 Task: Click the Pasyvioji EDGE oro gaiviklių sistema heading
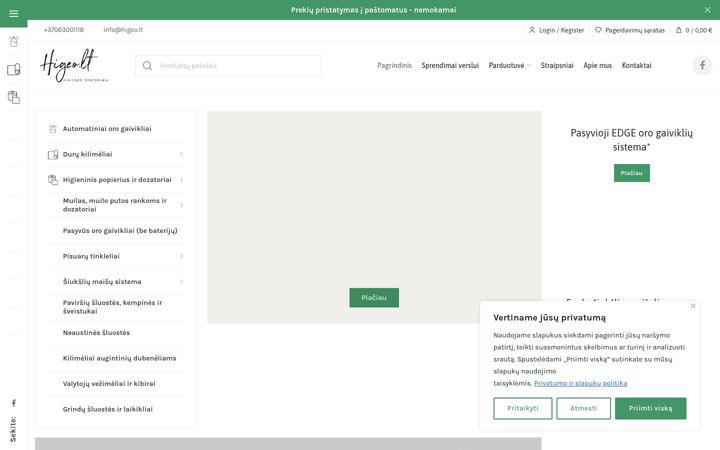(631, 140)
